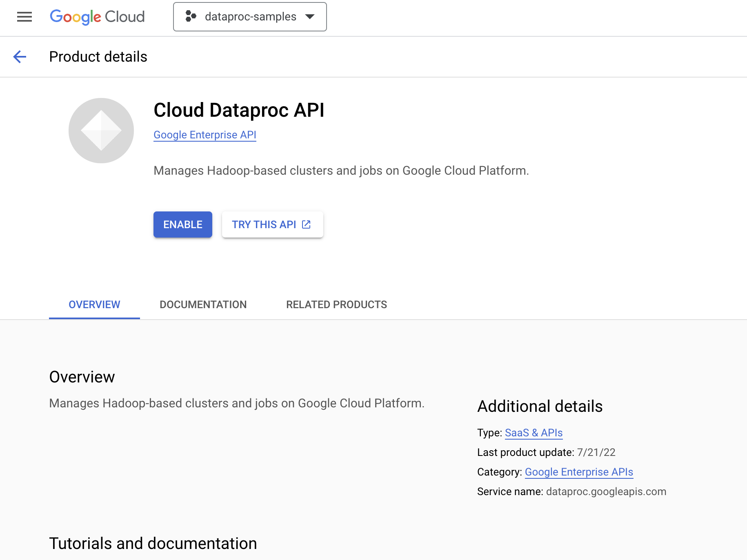
Task: Click the external-link icon on TRY THIS API
Action: click(306, 224)
